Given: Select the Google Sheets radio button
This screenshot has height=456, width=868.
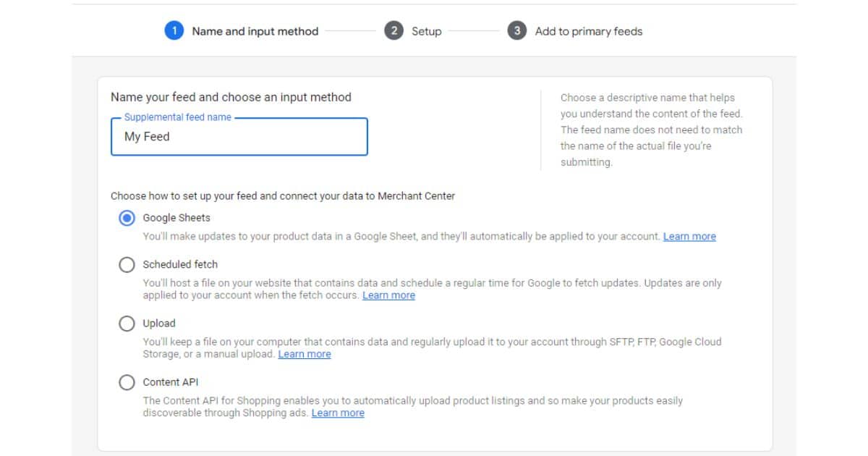Looking at the screenshot, I should click(127, 217).
